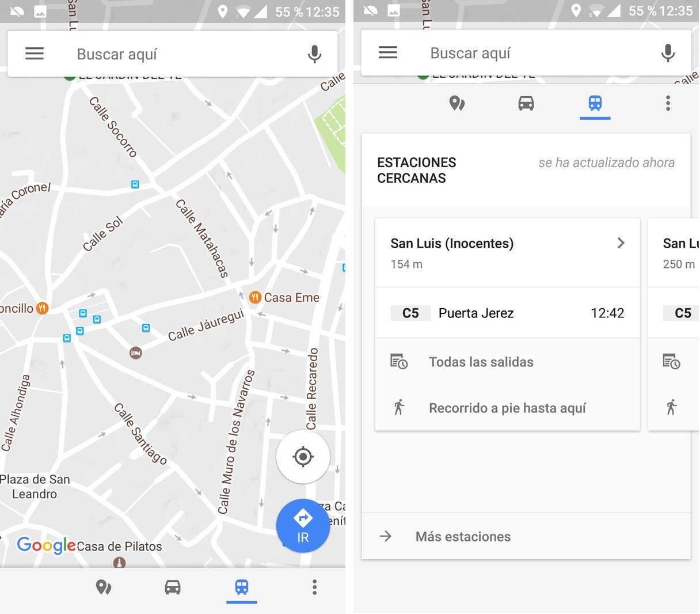Tap the hotel icon near Calle Jáuregui
700x614 pixels.
(135, 353)
